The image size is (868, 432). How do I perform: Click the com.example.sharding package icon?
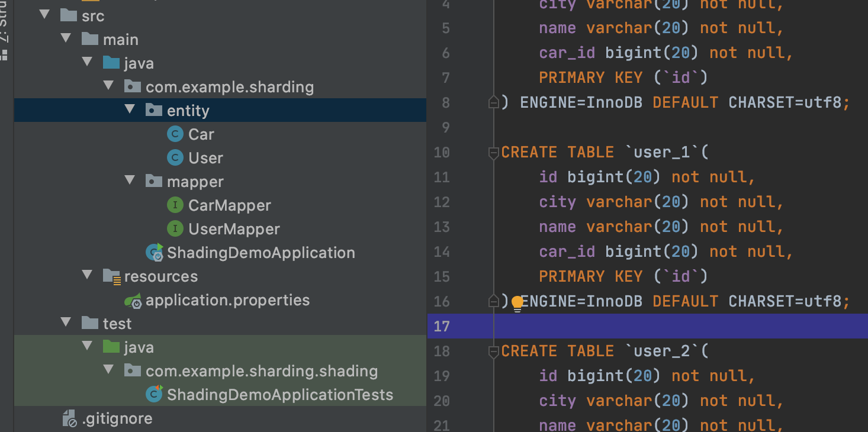pyautogui.click(x=133, y=86)
